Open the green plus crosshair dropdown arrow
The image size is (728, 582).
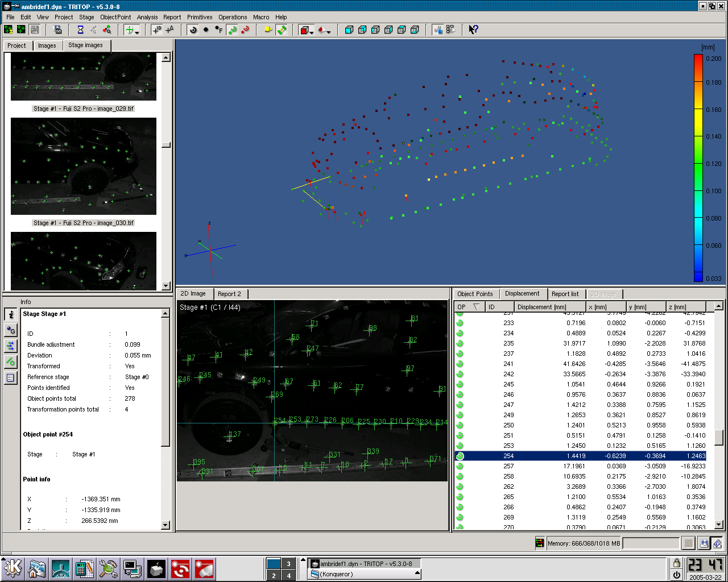[138, 31]
